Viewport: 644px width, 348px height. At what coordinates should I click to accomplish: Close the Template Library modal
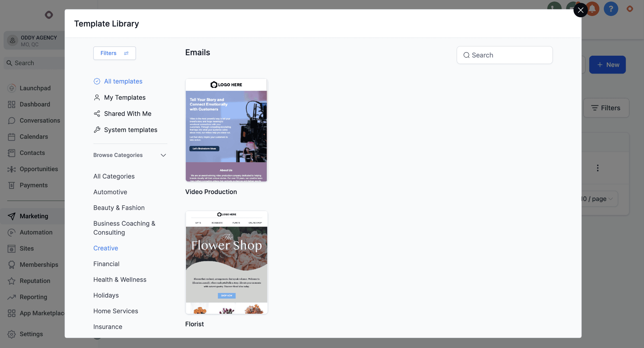pyautogui.click(x=580, y=10)
